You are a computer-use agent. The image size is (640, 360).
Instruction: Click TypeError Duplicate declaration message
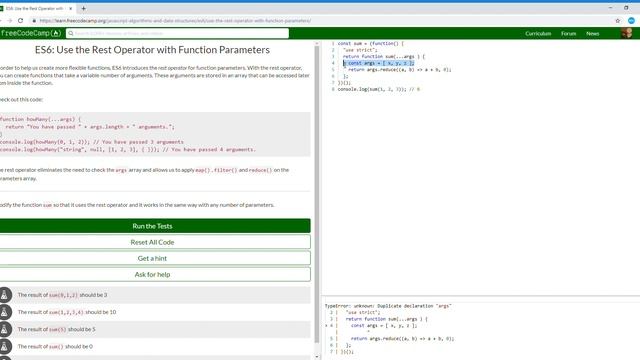(x=388, y=306)
